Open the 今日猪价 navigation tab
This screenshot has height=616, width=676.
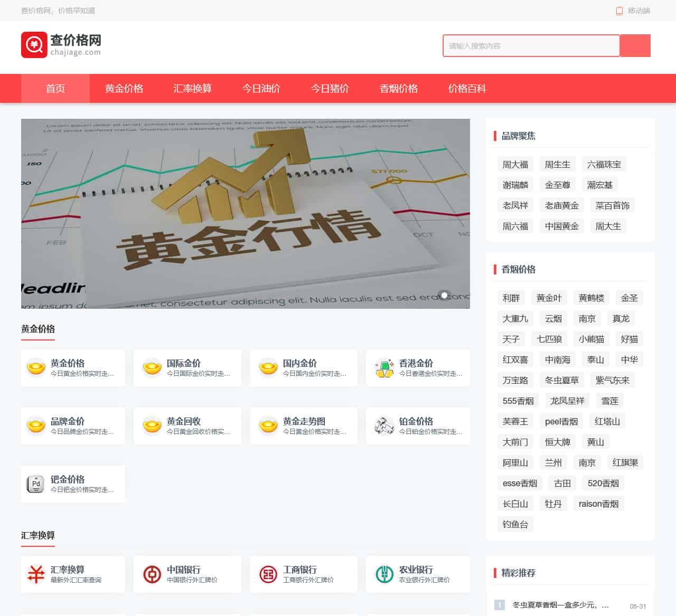[330, 88]
